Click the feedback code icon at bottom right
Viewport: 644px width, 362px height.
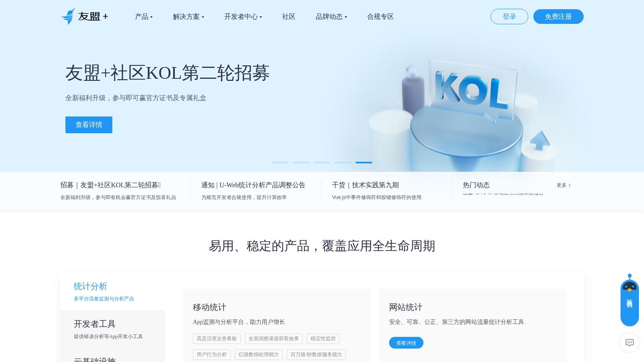629,342
